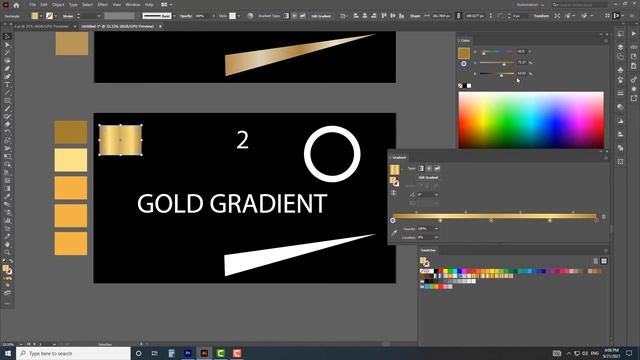Select the Type tool
This screenshot has width=640, height=360.
(x=7, y=84)
